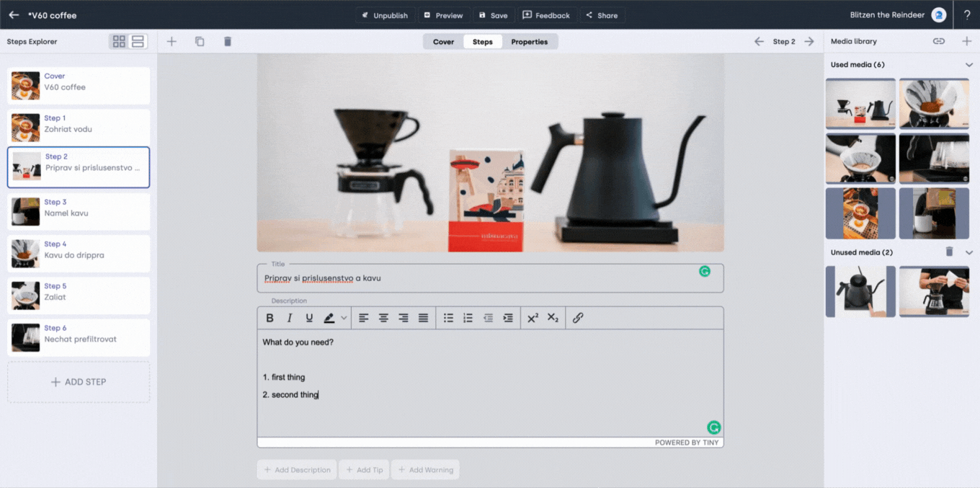Open the Properties tab

(529, 42)
